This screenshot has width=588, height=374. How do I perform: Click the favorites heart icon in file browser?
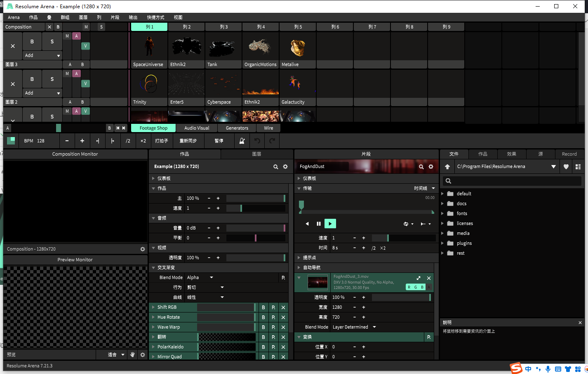(566, 167)
